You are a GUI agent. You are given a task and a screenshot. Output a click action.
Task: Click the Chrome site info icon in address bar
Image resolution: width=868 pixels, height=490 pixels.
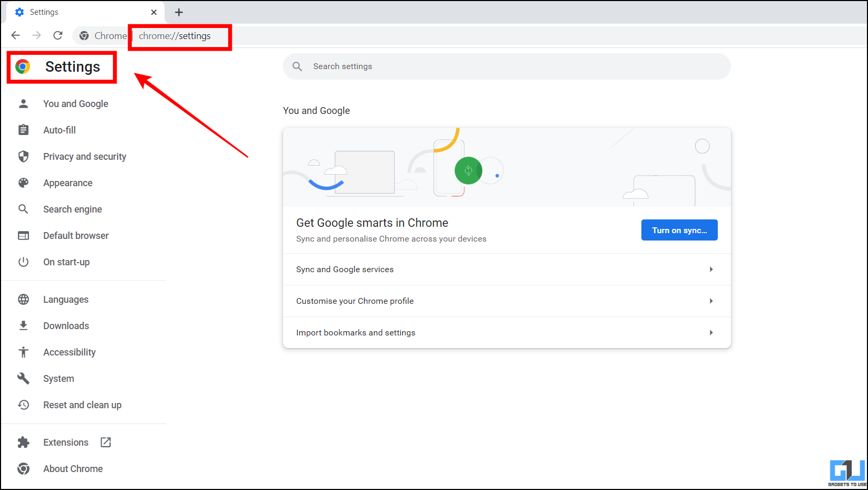click(84, 36)
